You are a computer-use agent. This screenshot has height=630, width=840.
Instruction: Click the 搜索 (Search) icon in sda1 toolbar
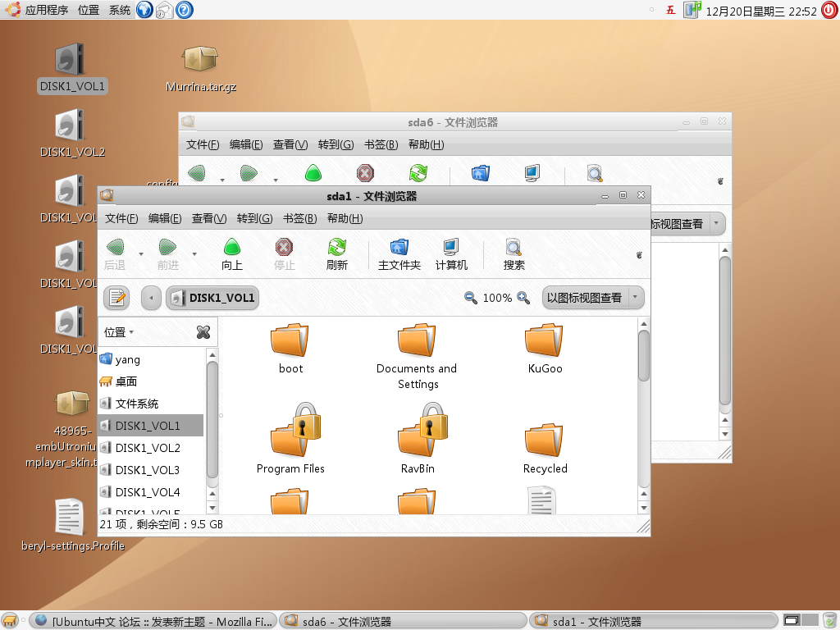514,248
